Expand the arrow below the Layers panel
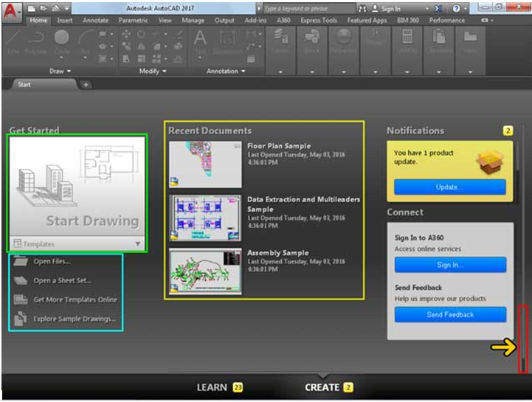This screenshot has height=402, width=532. 280,72
